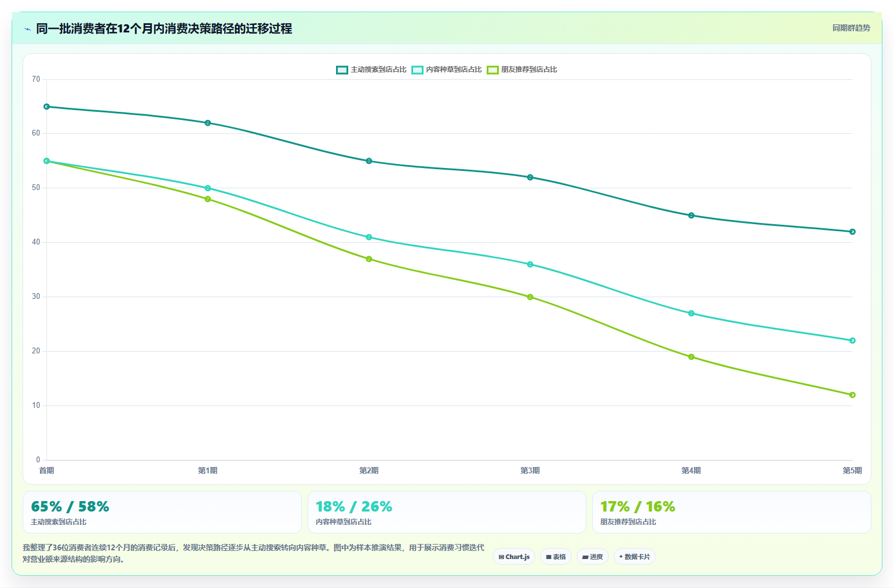Click the 第2期 x-axis label
This screenshot has width=894, height=588.
click(368, 470)
